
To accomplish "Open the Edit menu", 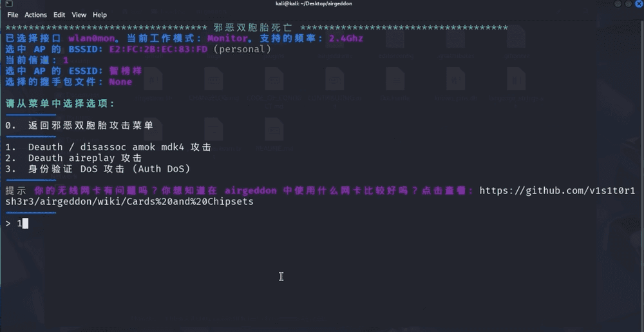I will tap(59, 15).
